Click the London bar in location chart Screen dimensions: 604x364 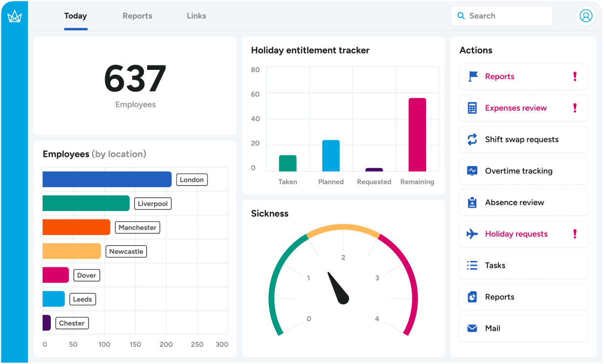pyautogui.click(x=107, y=179)
